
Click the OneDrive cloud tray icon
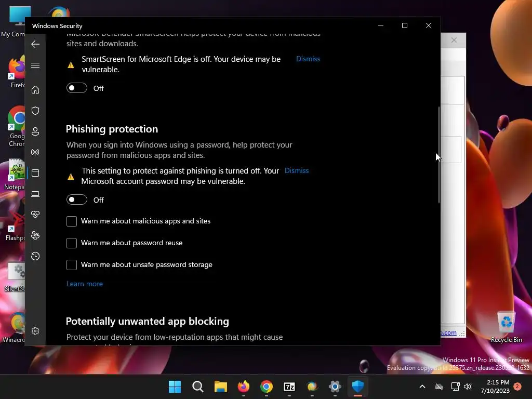pyautogui.click(x=439, y=387)
